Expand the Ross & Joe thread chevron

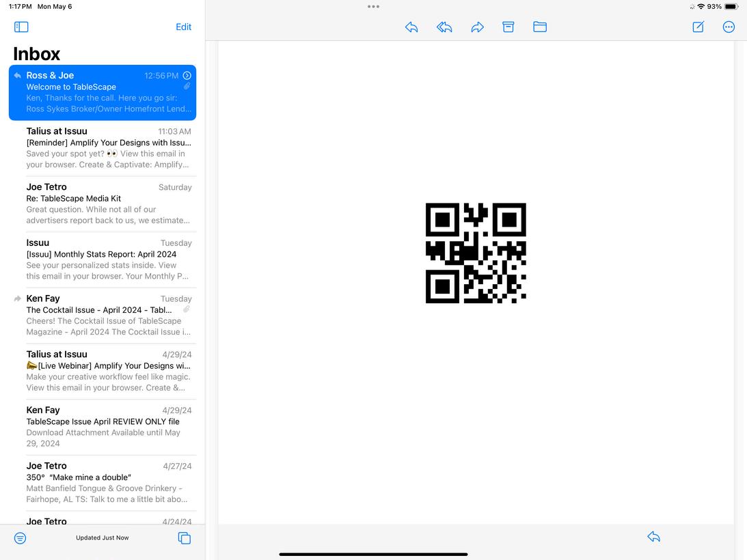[187, 75]
